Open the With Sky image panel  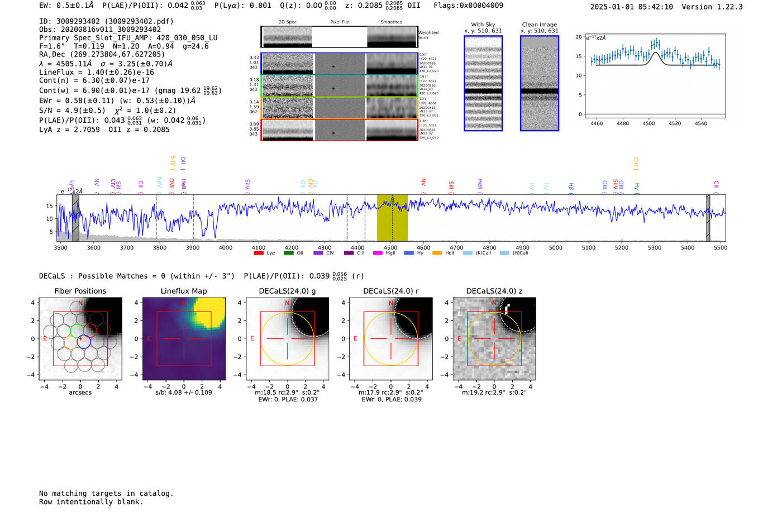pos(483,83)
